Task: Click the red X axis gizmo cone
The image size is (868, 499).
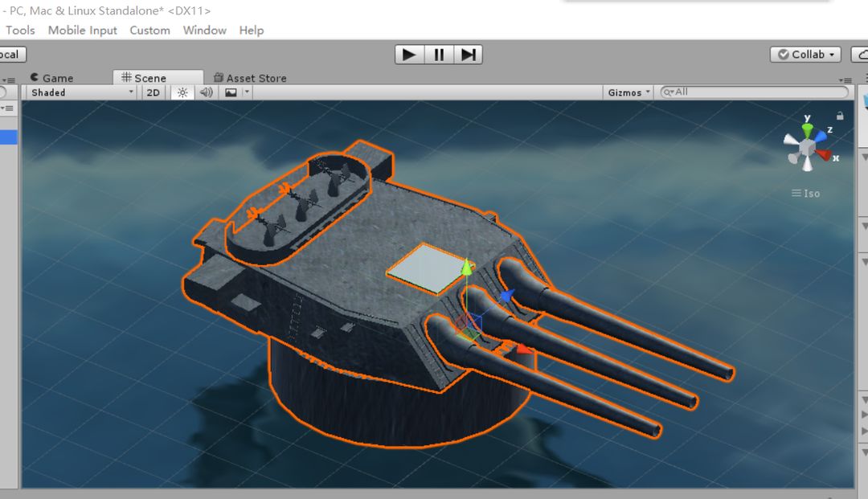Action: click(x=823, y=154)
